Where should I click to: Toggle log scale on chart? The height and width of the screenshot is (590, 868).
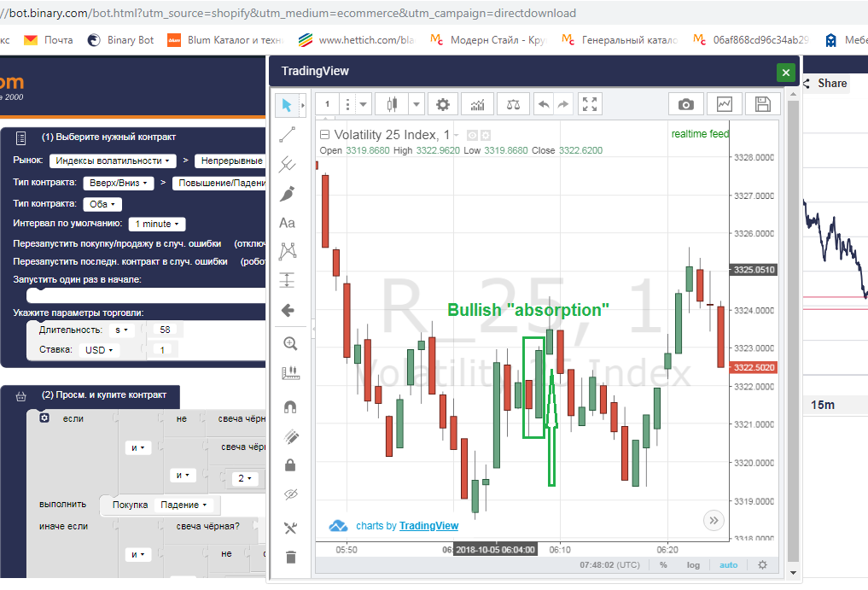coord(693,565)
